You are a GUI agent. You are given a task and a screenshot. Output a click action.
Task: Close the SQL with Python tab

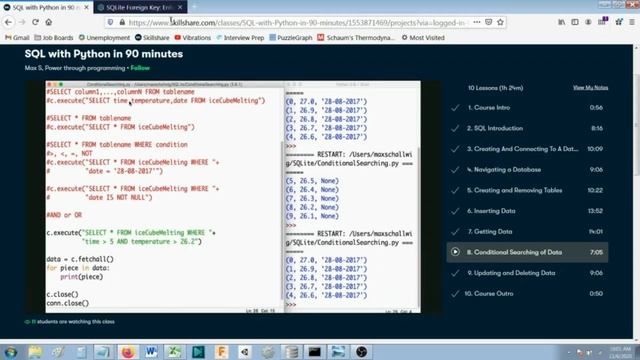click(86, 7)
